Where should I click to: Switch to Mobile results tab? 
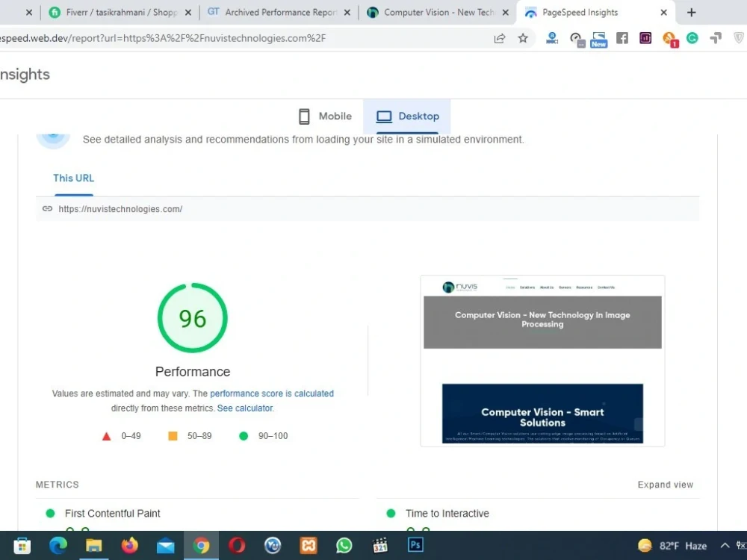(326, 116)
